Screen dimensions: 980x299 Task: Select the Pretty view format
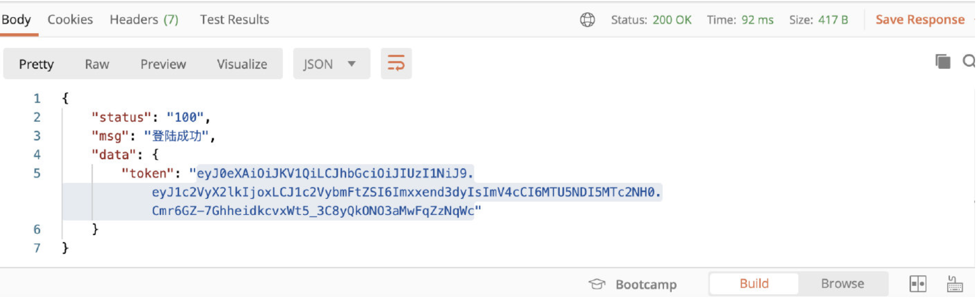click(x=36, y=64)
